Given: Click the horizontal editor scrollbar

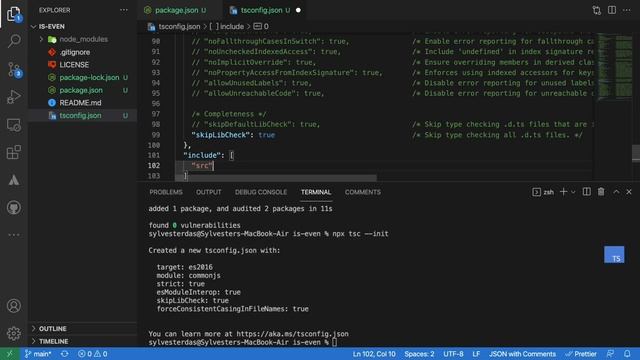Looking at the screenshot, I should tap(276, 178).
